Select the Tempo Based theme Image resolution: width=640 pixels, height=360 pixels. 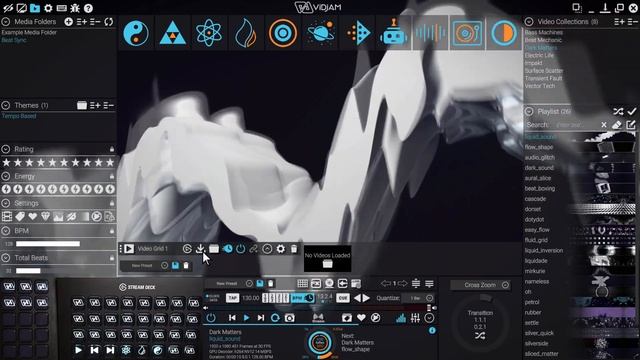[19, 116]
